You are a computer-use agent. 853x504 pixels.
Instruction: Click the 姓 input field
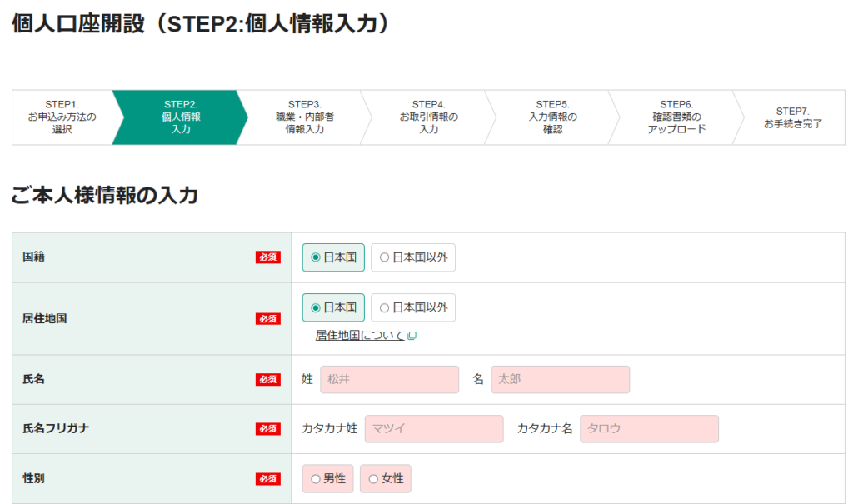coord(389,379)
